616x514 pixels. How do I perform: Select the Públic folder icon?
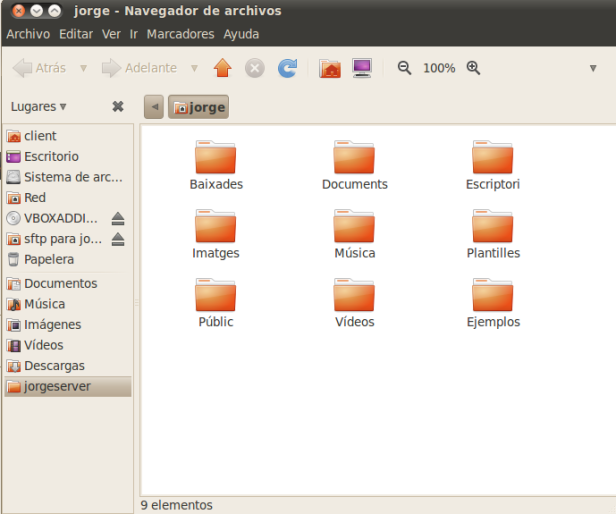tap(216, 295)
